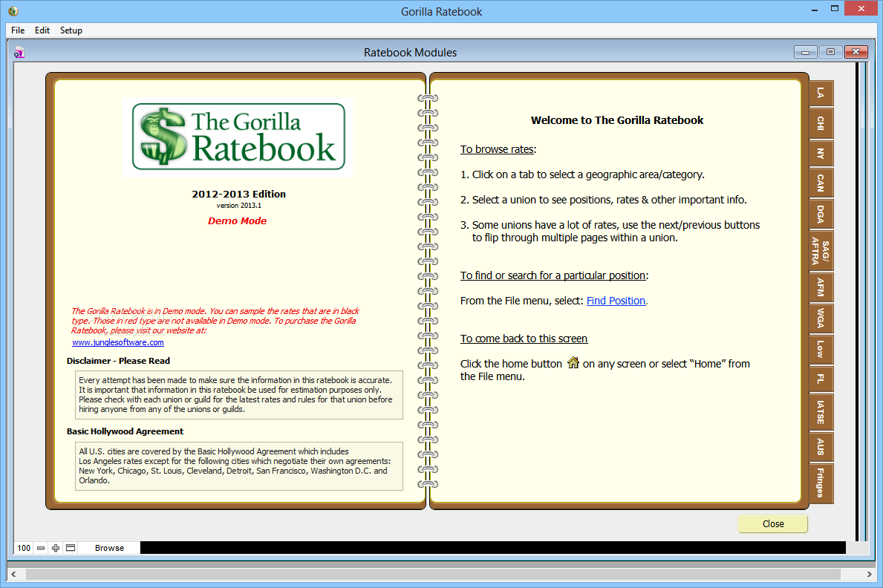Open the www.junglesoftware.com link
This screenshot has width=883, height=588.
[x=117, y=342]
